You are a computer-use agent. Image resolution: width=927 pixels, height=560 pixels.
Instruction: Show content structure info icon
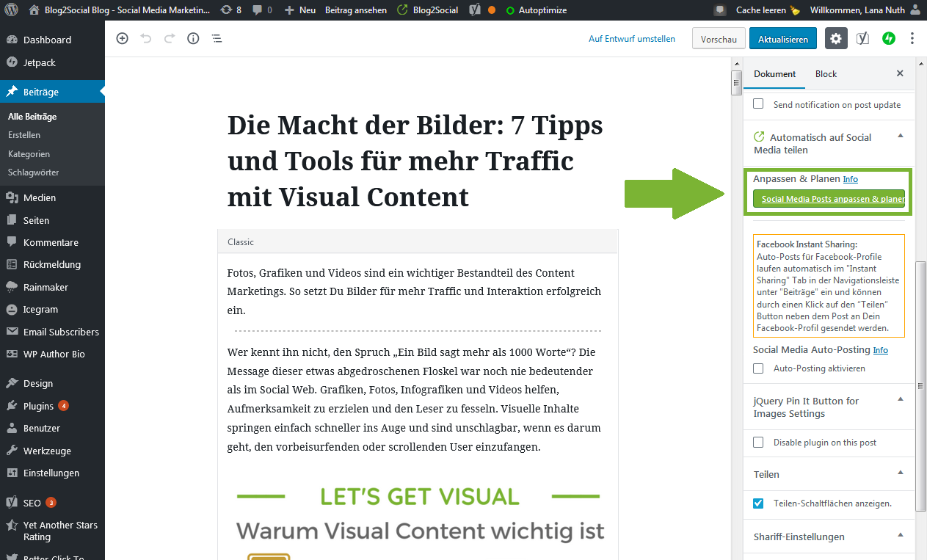pos(193,39)
